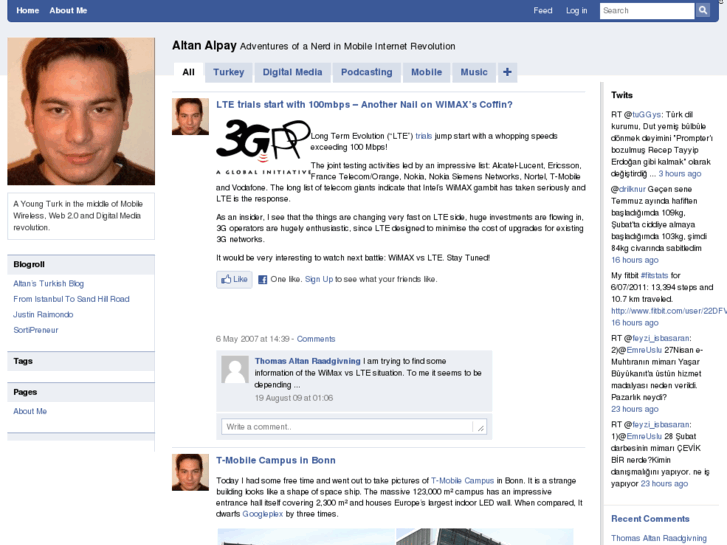Click commenter's default avatar icon
This screenshot has width=727, height=545.
coord(235,370)
